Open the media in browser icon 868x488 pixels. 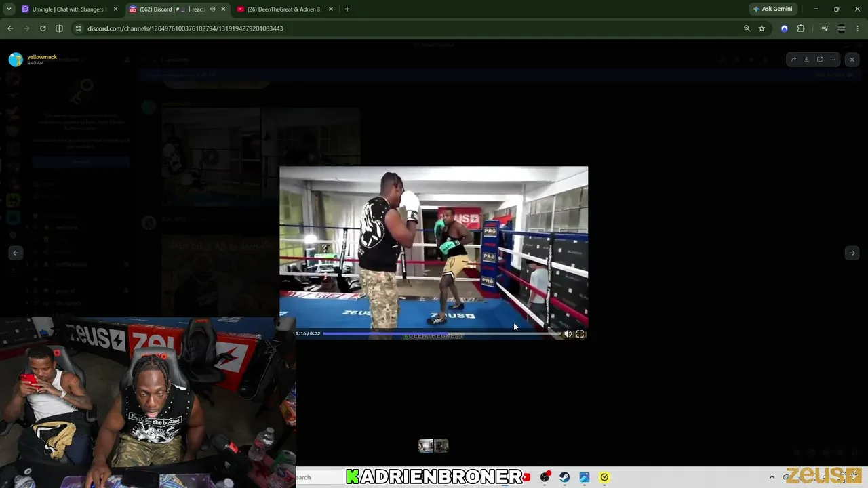click(x=820, y=60)
